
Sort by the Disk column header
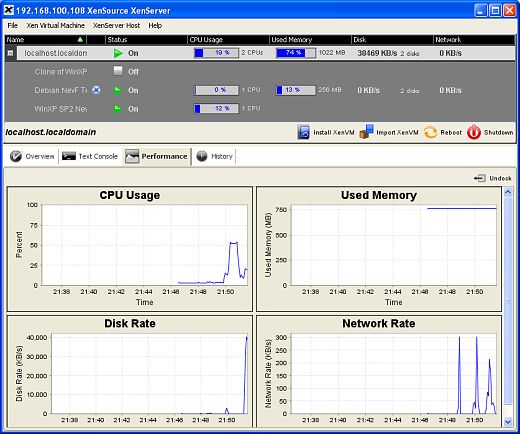(x=392, y=39)
